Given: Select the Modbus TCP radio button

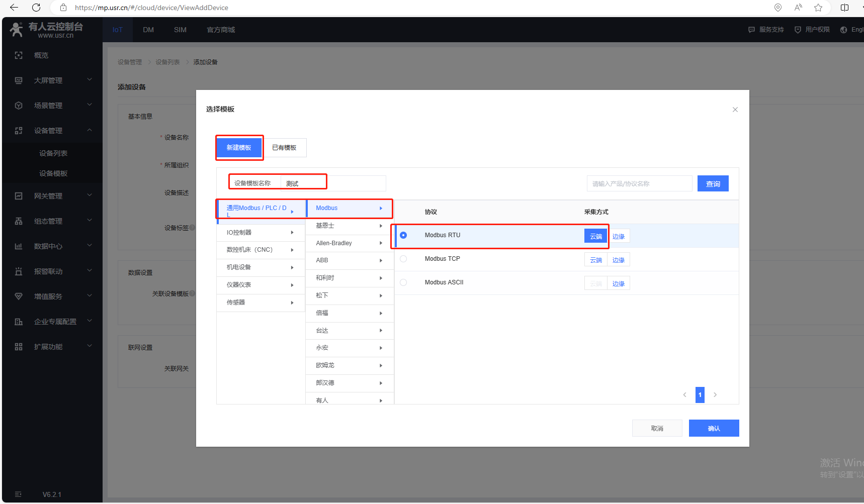Looking at the screenshot, I should (x=403, y=259).
